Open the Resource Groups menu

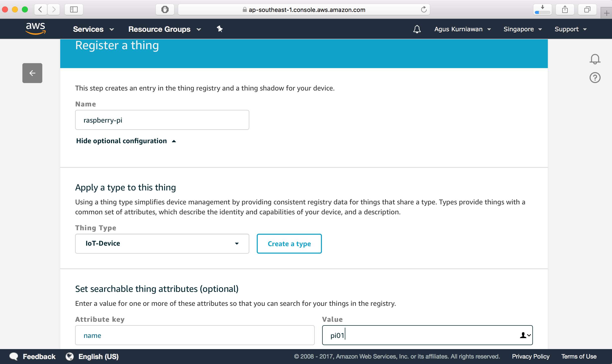point(164,29)
